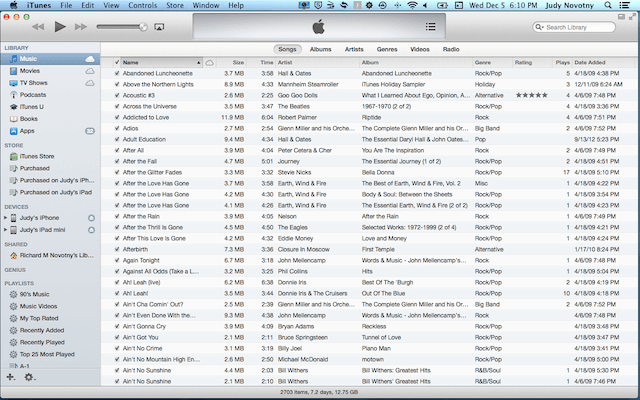
Task: Sort songs by Album column header
Action: click(416, 63)
